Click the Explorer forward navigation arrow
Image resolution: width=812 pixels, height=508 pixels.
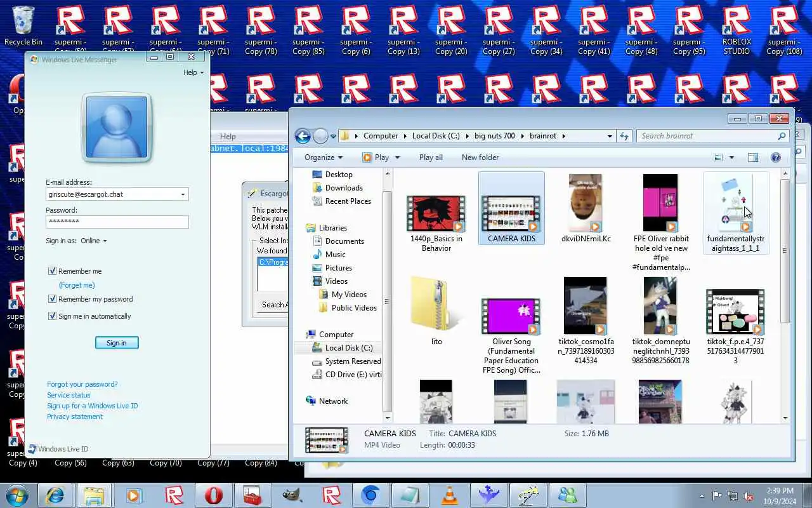click(320, 136)
